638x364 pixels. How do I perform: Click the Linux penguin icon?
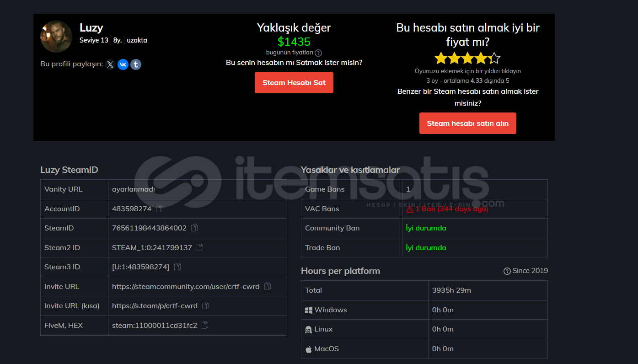[x=309, y=329]
